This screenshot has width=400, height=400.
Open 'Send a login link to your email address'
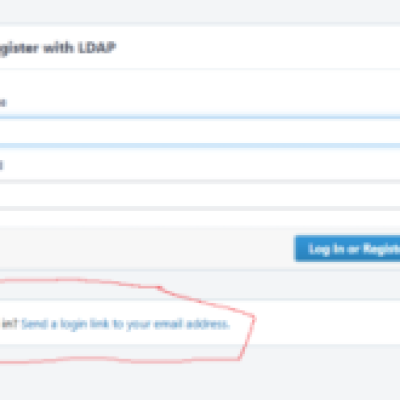(x=126, y=324)
